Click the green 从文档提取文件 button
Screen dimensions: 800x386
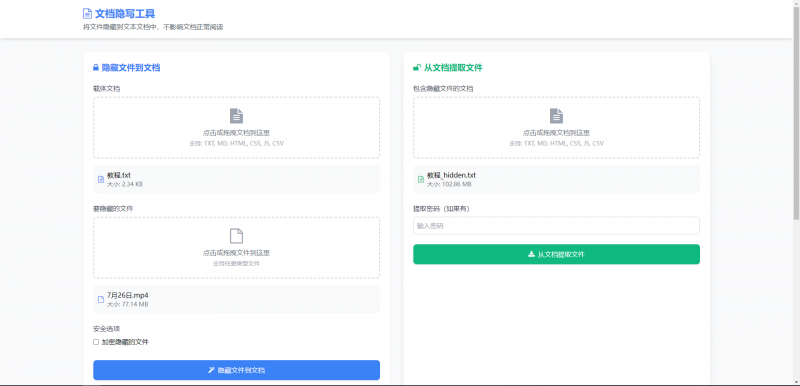click(556, 254)
